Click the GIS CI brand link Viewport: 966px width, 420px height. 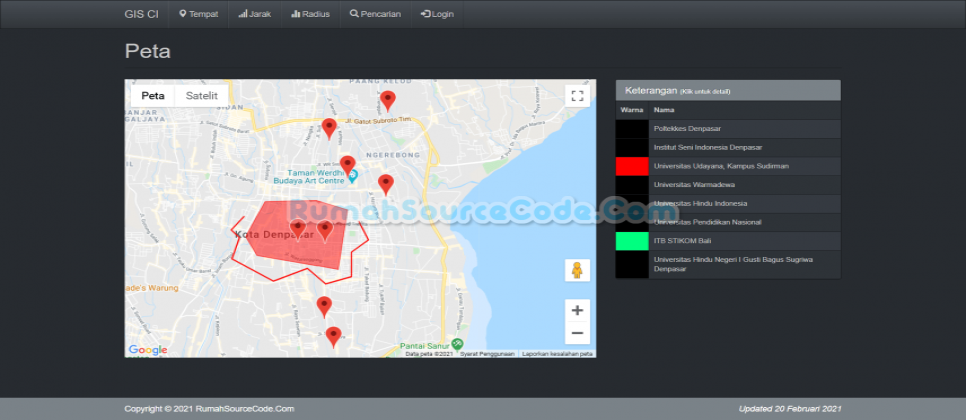(141, 14)
